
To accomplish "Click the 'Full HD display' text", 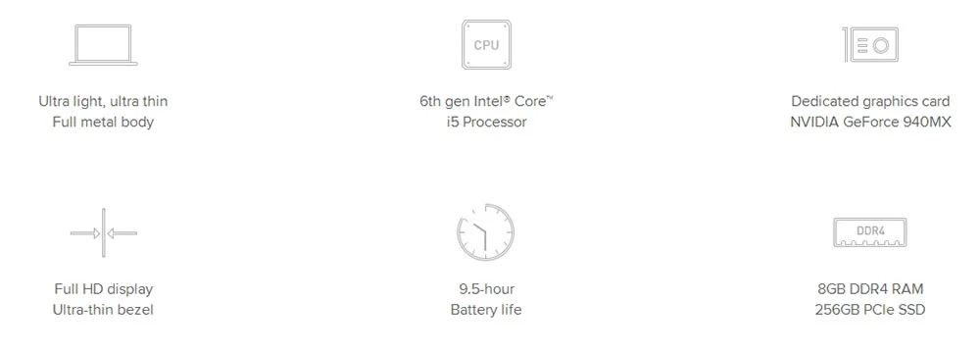I will (103, 289).
